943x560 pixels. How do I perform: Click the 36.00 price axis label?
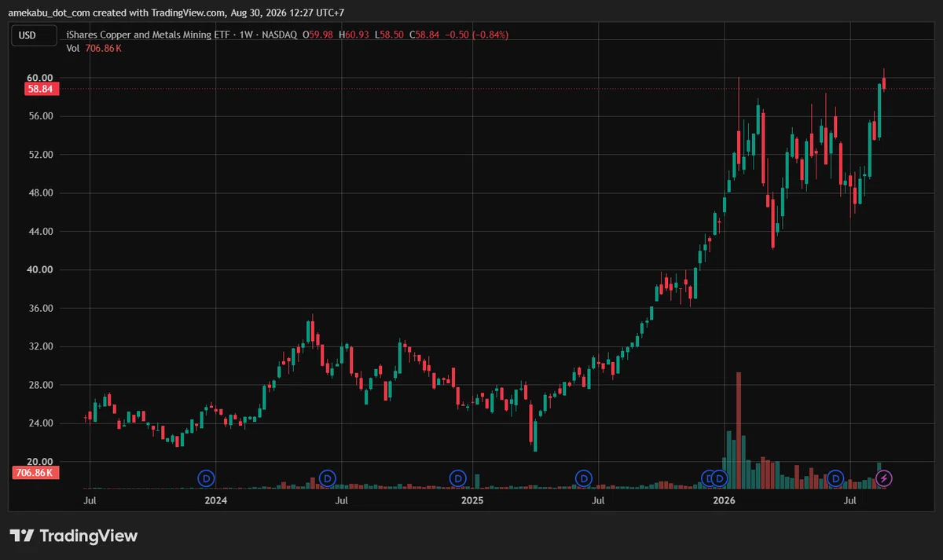[x=40, y=308]
